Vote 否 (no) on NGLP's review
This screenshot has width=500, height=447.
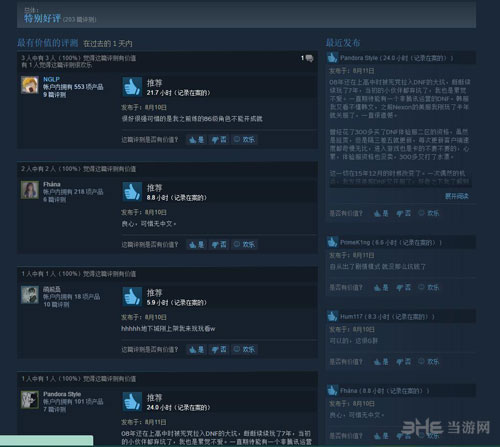click(x=219, y=139)
